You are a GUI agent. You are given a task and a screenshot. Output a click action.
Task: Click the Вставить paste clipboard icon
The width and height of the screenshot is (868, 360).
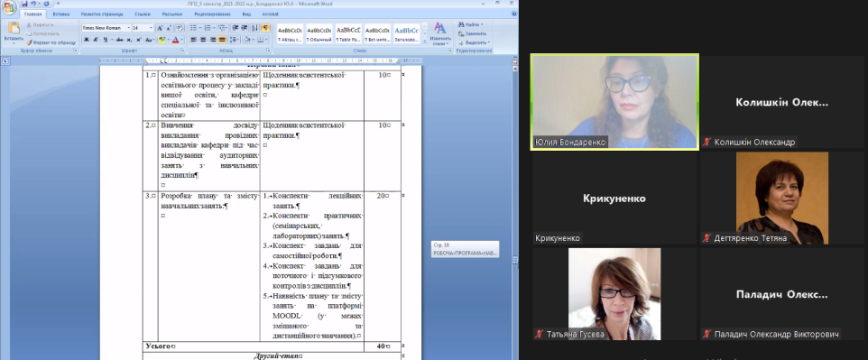tap(14, 29)
